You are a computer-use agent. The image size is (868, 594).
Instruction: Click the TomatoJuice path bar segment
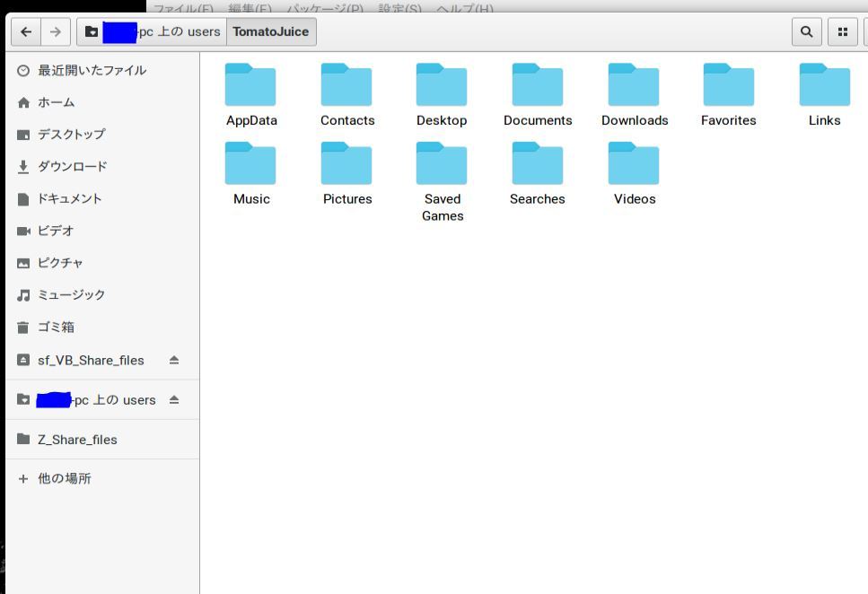click(270, 32)
